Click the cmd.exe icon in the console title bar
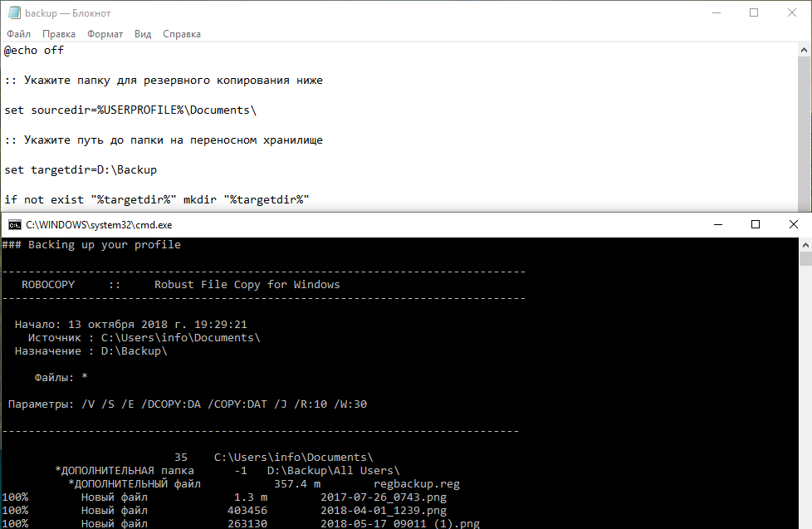This screenshot has width=812, height=529. pos(14,224)
